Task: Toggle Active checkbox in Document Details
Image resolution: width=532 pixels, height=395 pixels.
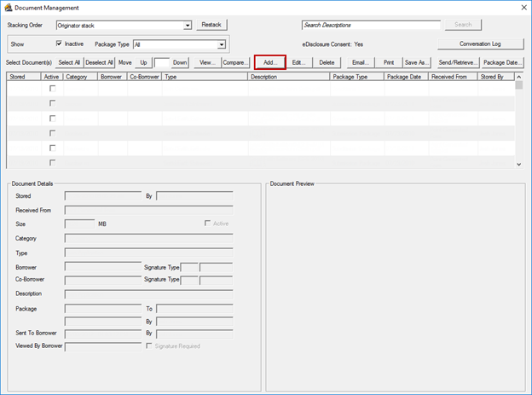Action: pos(207,224)
